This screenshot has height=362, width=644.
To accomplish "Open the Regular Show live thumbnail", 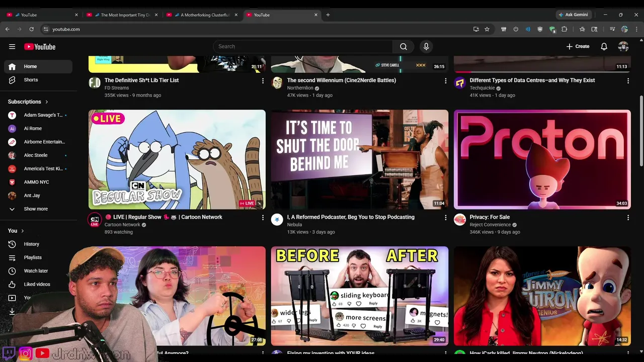I will (x=177, y=159).
